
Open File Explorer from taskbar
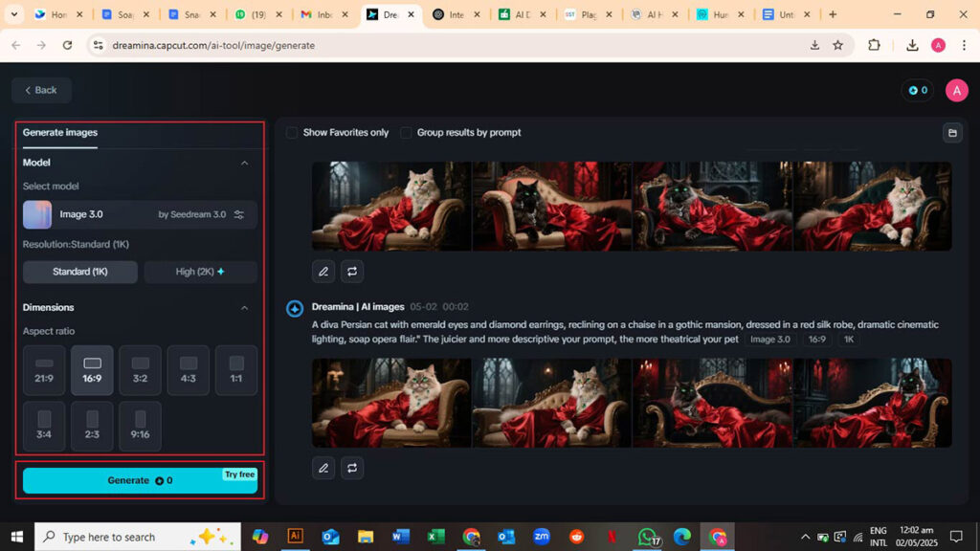pyautogui.click(x=366, y=536)
